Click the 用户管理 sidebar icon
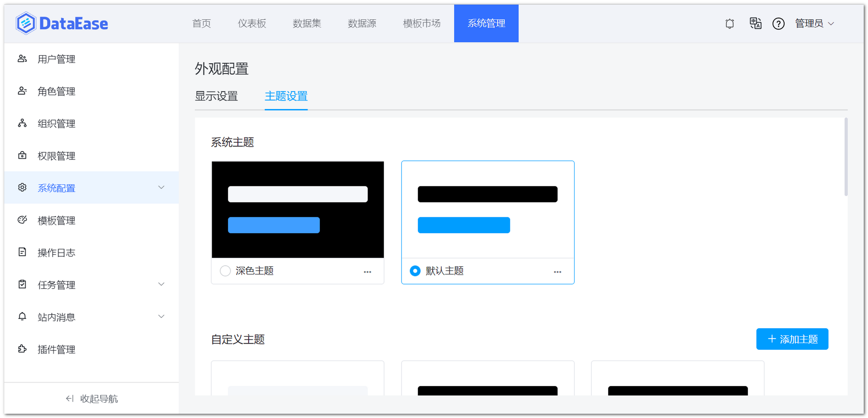 pos(22,59)
